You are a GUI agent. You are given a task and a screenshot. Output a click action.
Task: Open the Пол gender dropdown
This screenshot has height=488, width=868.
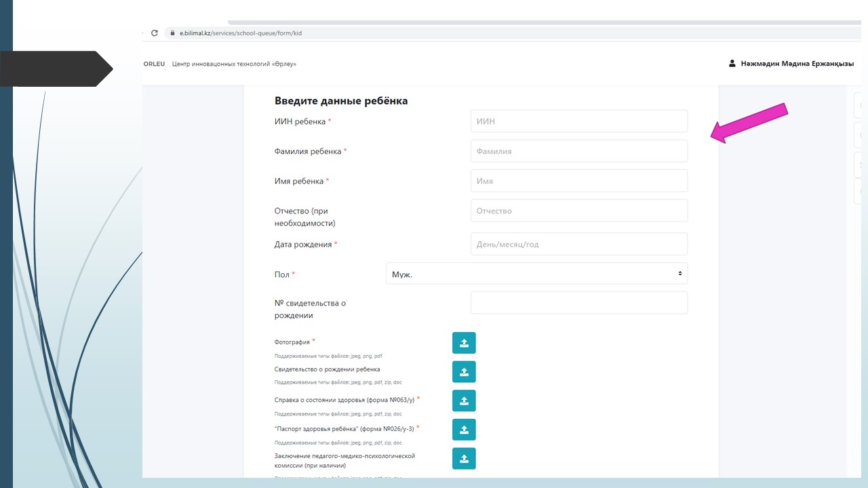click(536, 274)
